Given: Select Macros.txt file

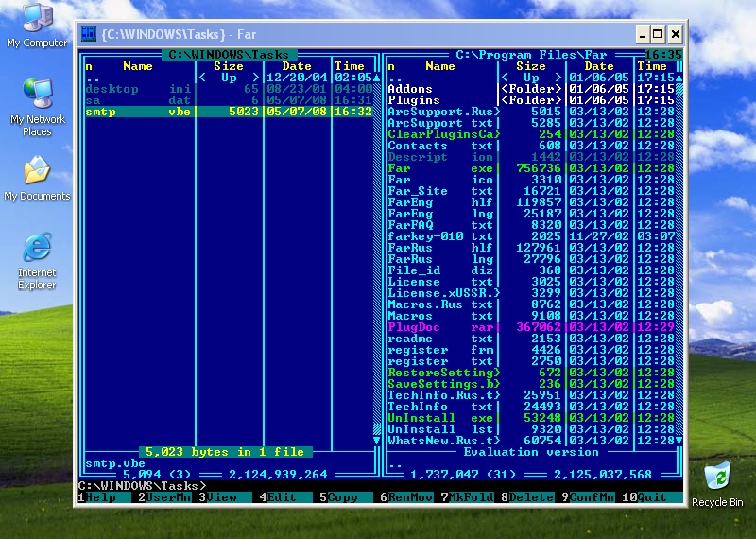Looking at the screenshot, I should pyautogui.click(x=531, y=316).
